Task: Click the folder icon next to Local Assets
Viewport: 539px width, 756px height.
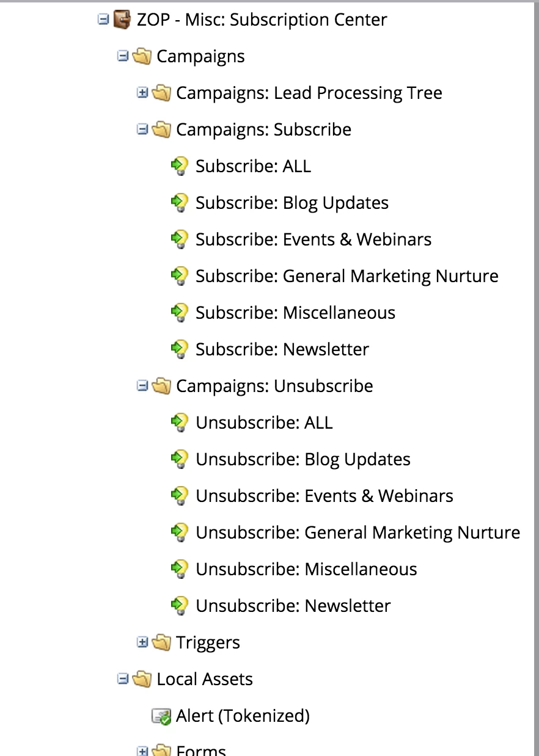Action: click(x=142, y=679)
